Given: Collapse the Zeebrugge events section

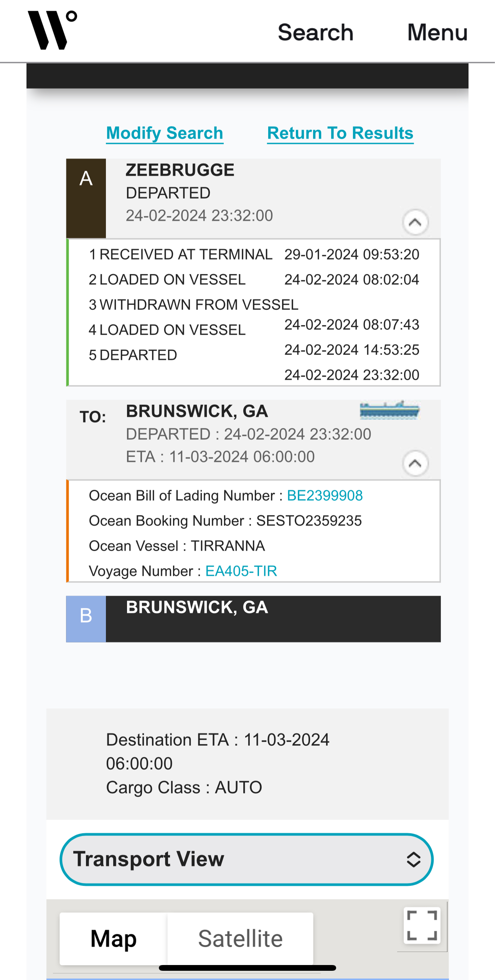Looking at the screenshot, I should point(415,222).
